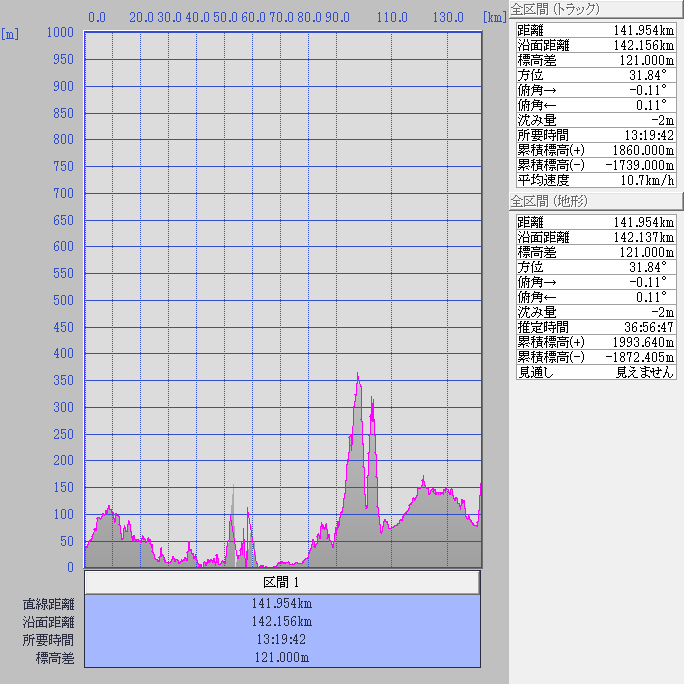Click the 110.0 distance axis label

click(392, 17)
